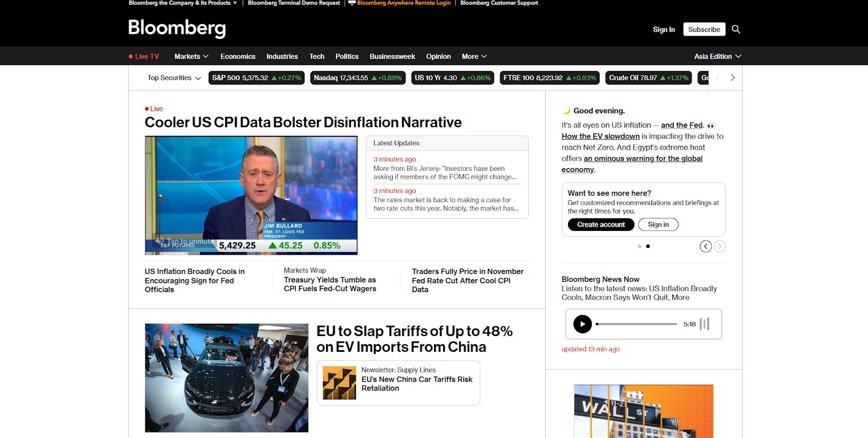Image resolution: width=868 pixels, height=438 pixels.
Task: Go to the Economics section
Action: pyautogui.click(x=238, y=56)
